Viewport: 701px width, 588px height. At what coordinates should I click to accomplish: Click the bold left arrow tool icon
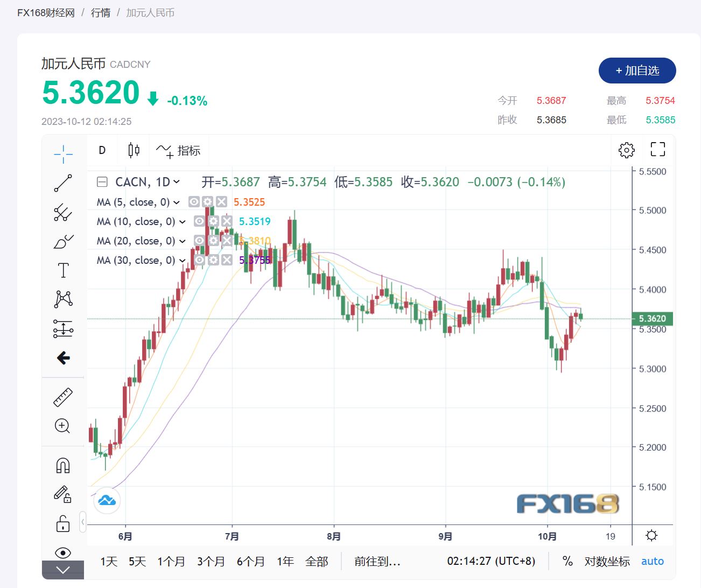63,358
